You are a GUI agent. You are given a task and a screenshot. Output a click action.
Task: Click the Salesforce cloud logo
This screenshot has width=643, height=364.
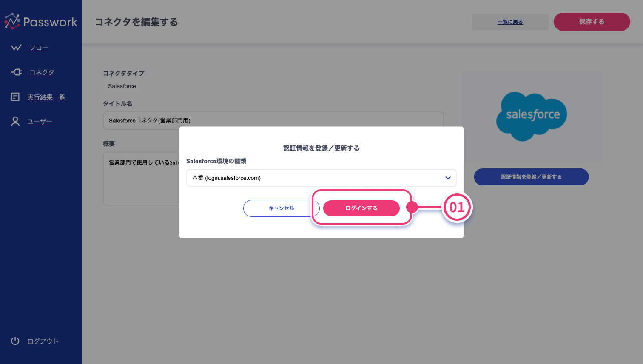(x=531, y=116)
